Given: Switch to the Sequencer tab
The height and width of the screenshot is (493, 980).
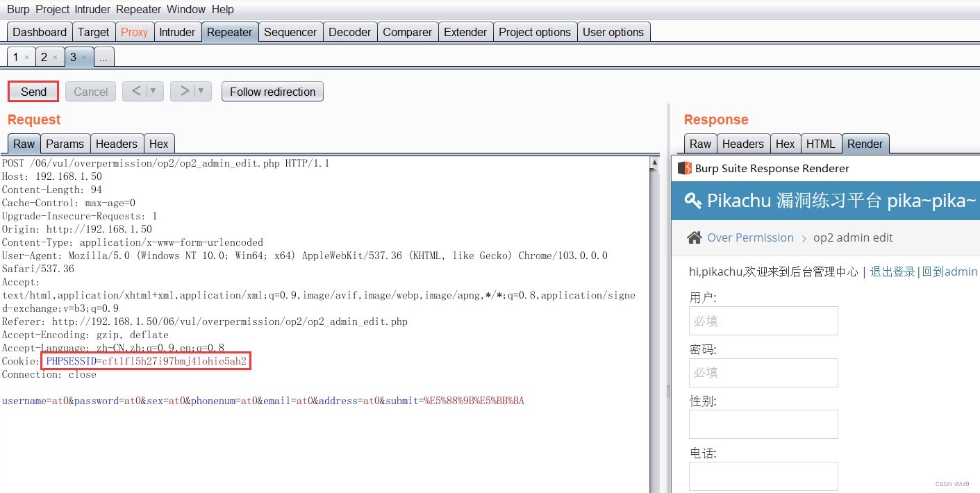Looking at the screenshot, I should tap(290, 32).
